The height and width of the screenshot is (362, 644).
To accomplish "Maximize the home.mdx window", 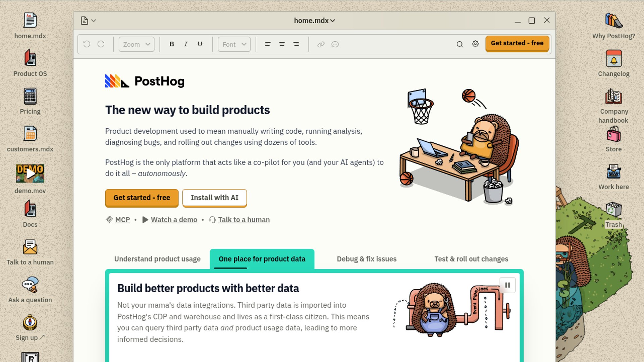I will (532, 21).
